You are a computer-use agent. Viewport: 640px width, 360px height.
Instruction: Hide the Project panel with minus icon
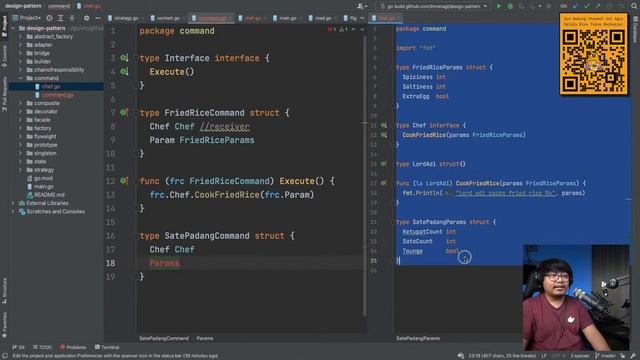point(98,18)
